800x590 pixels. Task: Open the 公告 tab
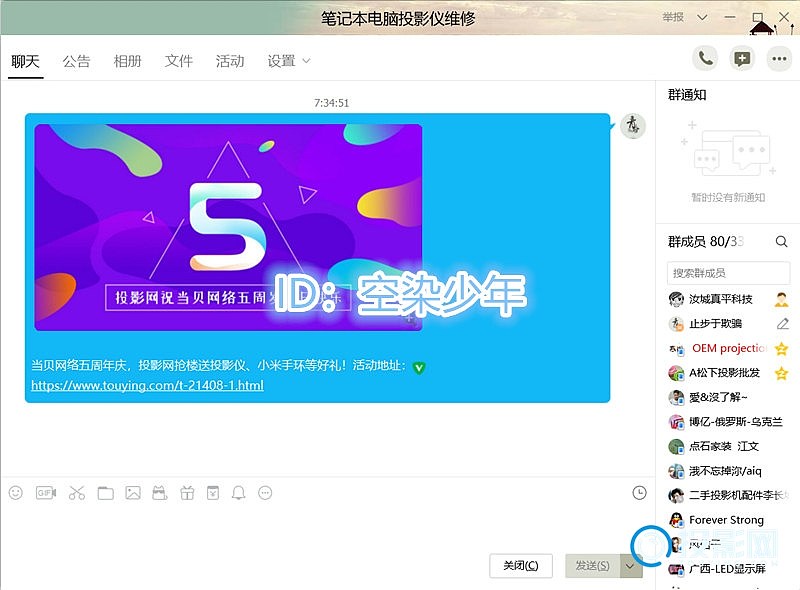[x=76, y=61]
